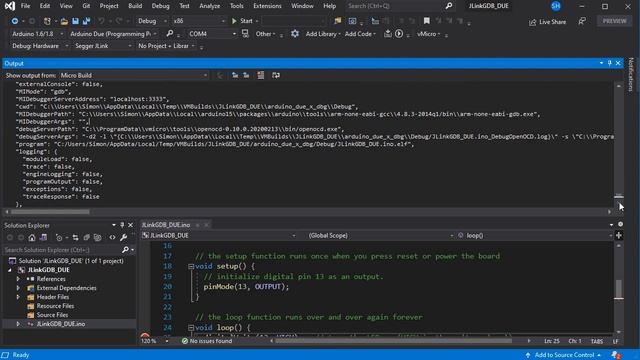The width and height of the screenshot is (640, 360).
Task: Collapse the setup() function outline
Action: point(191,267)
